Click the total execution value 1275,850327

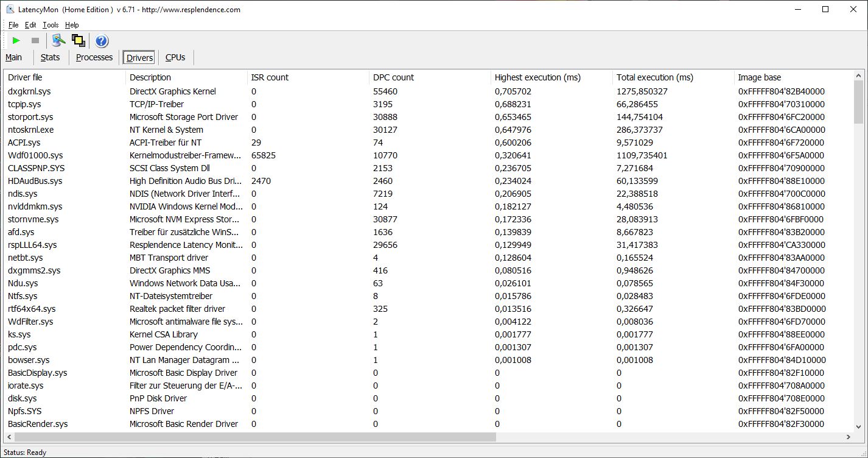(642, 91)
